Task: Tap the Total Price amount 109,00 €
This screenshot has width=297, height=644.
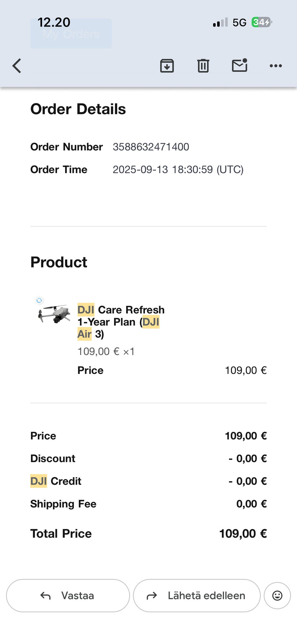Action: click(x=243, y=534)
